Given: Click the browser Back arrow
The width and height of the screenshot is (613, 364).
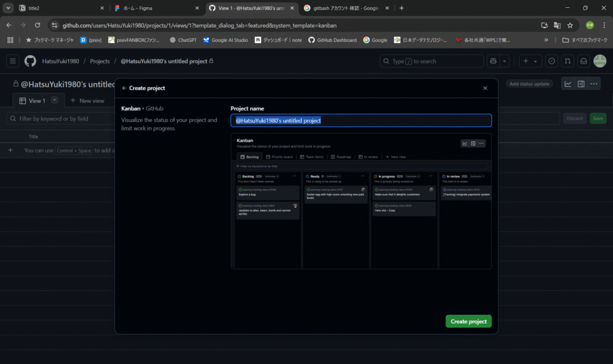Looking at the screenshot, I should point(8,25).
